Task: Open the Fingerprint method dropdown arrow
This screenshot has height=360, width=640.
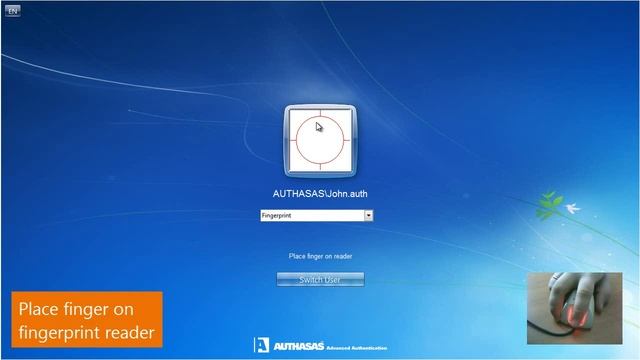Action: click(368, 216)
